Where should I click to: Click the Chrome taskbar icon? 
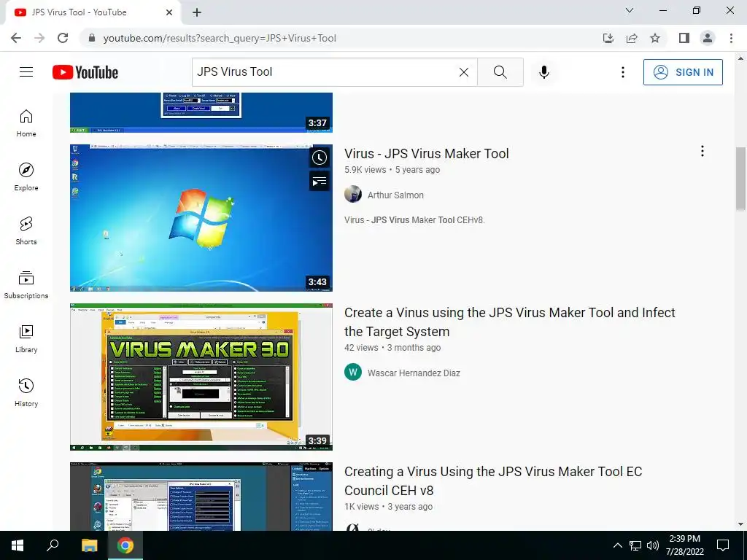tap(125, 545)
